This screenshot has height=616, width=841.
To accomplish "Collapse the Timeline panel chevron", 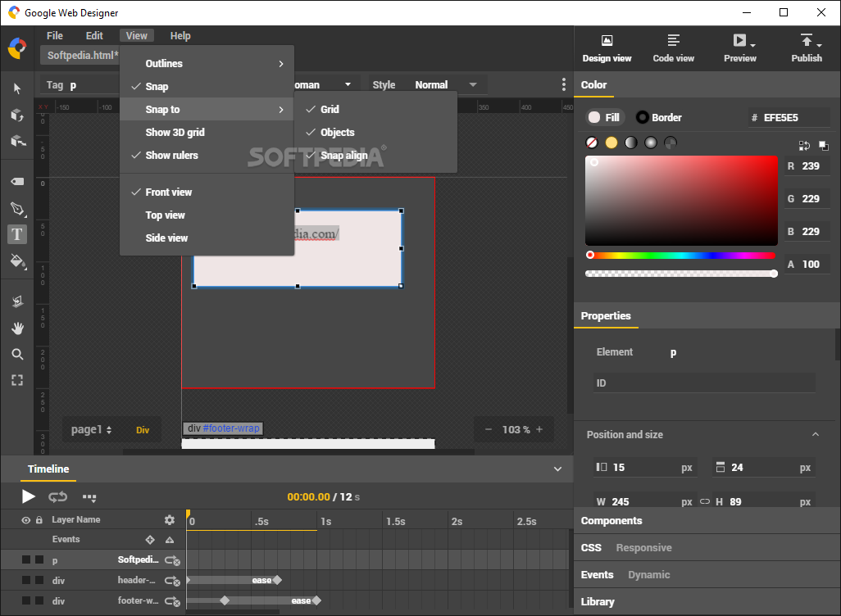I will 558,469.
